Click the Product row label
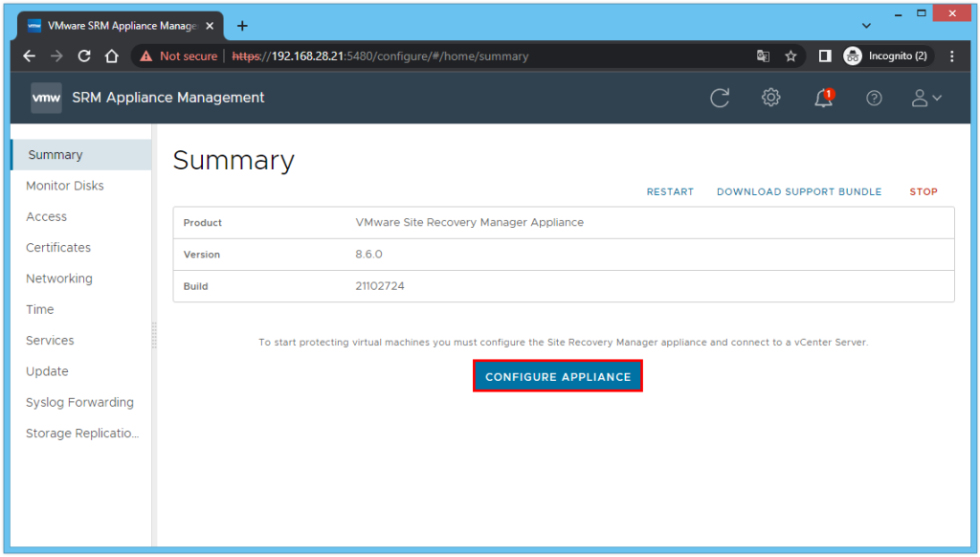This screenshot has width=980, height=557. [x=203, y=223]
